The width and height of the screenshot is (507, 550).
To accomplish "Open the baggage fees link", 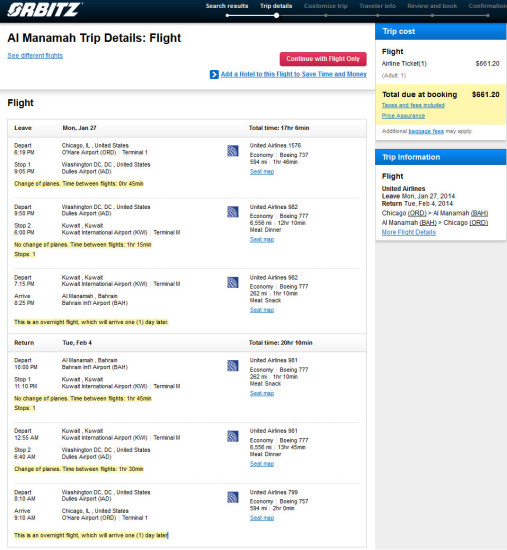I will click(426, 131).
